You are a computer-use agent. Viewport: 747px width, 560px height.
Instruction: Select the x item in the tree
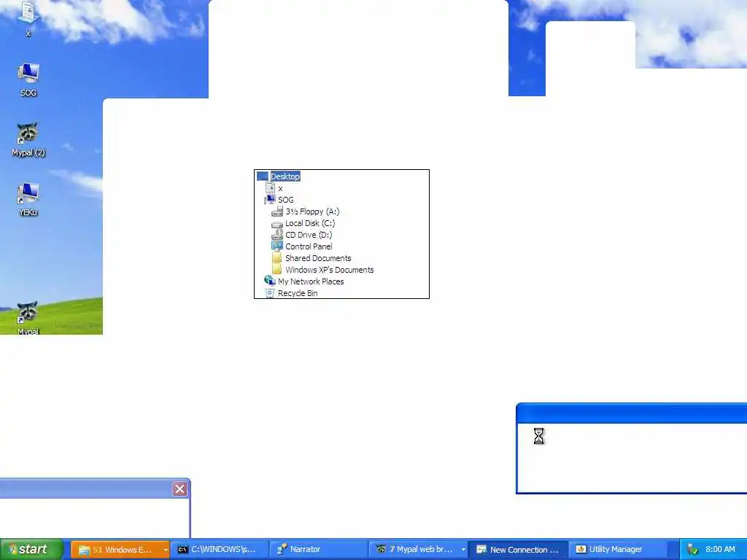(x=280, y=188)
